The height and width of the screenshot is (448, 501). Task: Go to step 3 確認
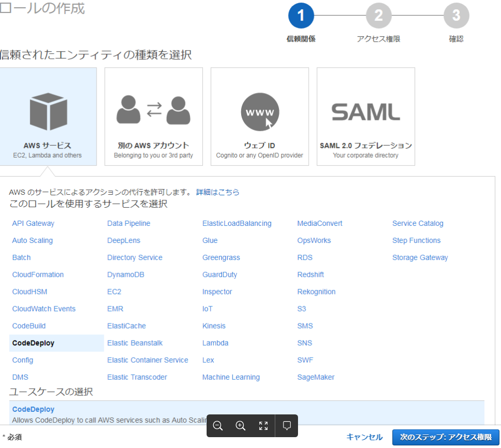coord(456,16)
